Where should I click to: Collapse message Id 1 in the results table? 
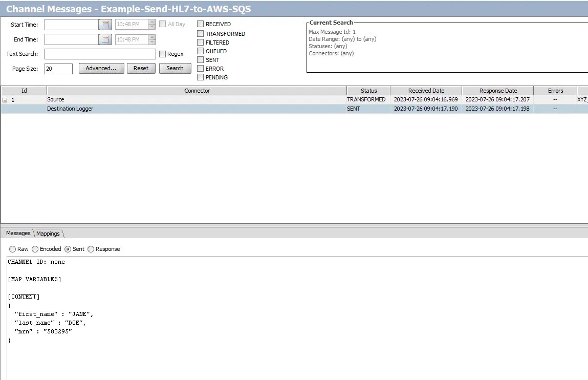(x=4, y=99)
